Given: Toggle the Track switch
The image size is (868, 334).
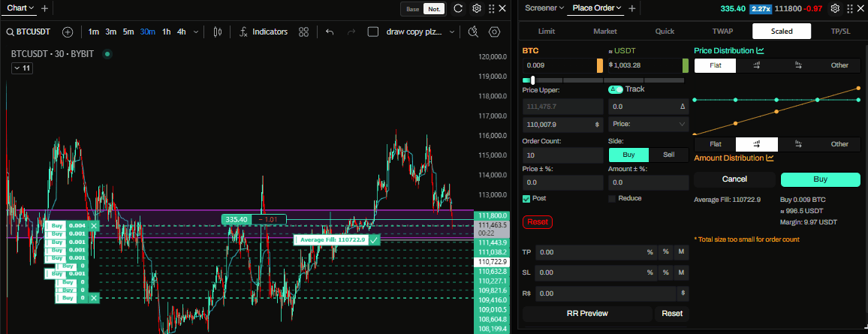Looking at the screenshot, I should click(616, 89).
